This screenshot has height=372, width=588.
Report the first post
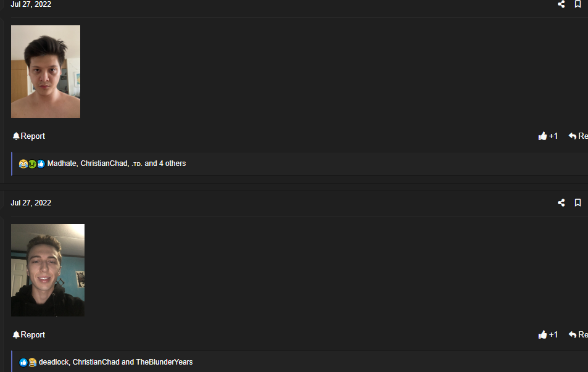pyautogui.click(x=29, y=136)
